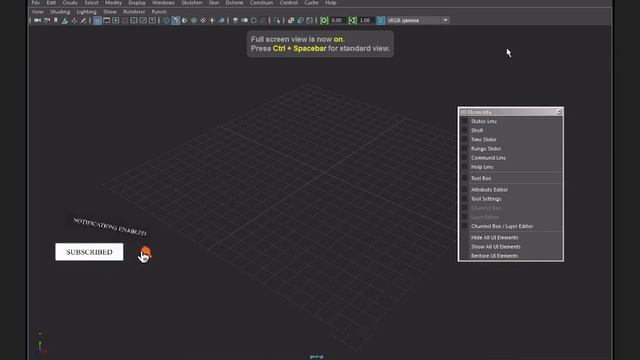Open the panel Renderer menu
Screen dimensions: 640x360
(x=134, y=12)
